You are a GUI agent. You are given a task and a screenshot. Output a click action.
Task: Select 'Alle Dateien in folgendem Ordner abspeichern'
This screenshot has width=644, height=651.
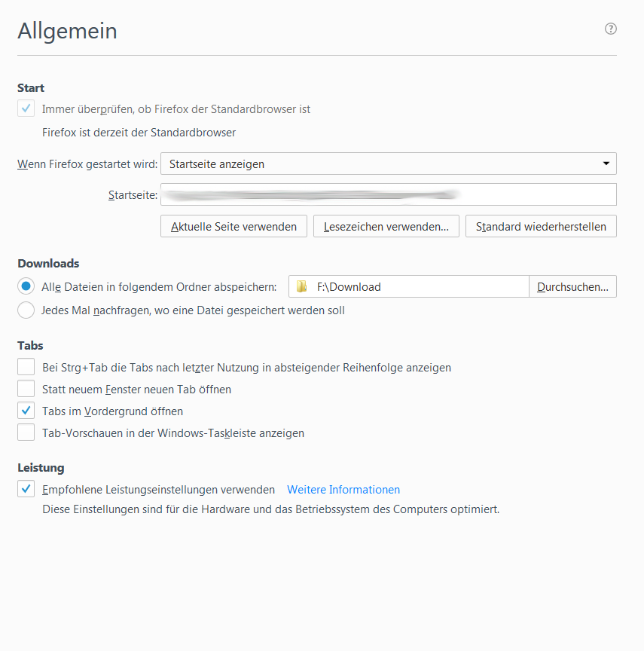(x=26, y=286)
